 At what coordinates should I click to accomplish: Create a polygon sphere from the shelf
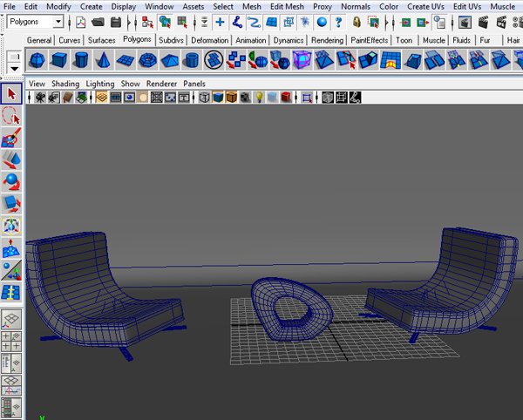[37, 60]
